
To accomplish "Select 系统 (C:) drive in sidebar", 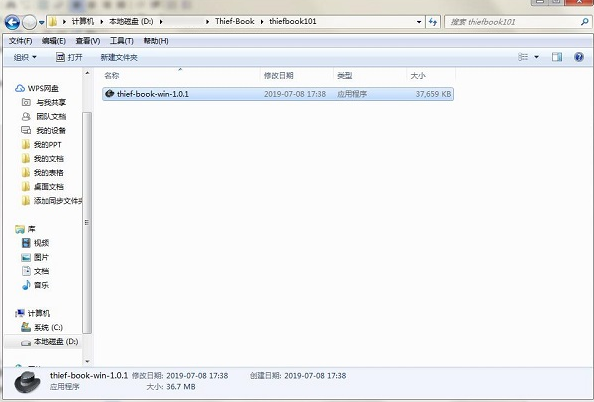I will 42,327.
